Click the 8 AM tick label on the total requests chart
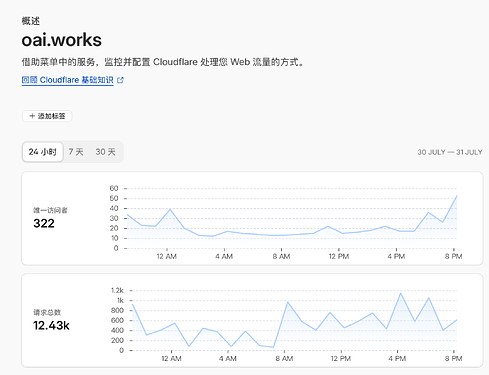The image size is (489, 375). (284, 359)
